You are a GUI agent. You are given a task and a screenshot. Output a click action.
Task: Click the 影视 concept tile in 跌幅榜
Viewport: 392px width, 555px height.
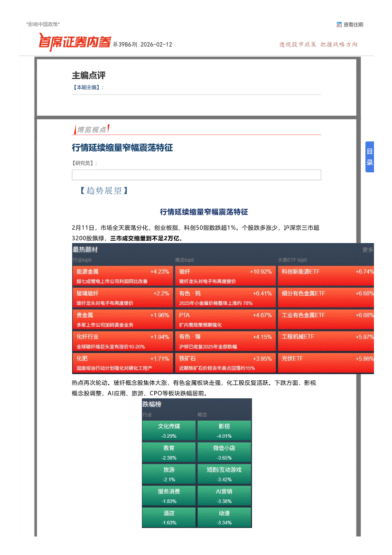(224, 430)
